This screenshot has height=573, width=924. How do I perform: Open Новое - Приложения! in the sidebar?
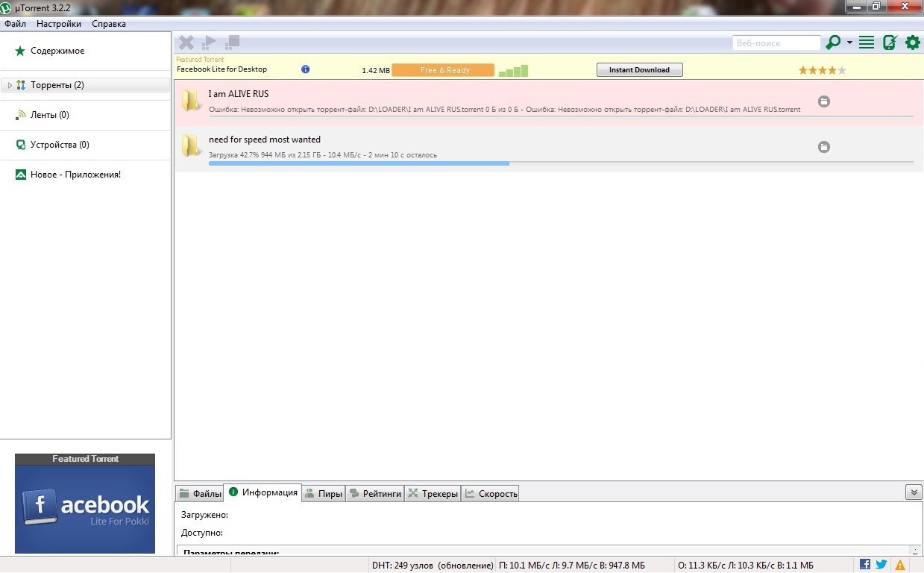click(x=75, y=175)
